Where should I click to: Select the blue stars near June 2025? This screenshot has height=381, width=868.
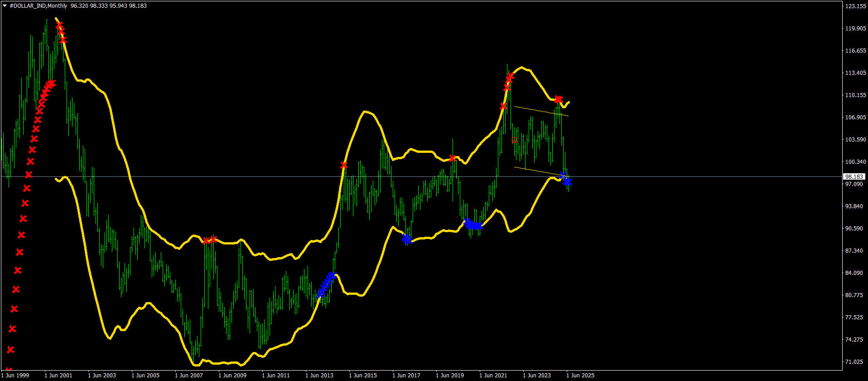coord(566,181)
